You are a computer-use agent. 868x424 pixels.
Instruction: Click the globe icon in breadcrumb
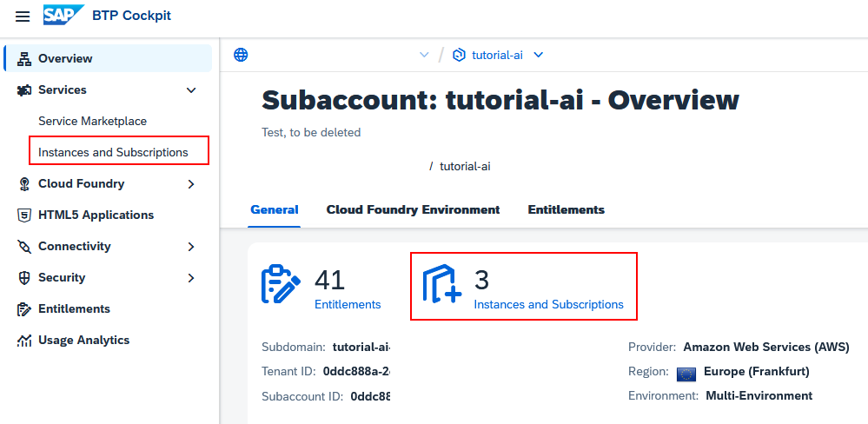241,55
